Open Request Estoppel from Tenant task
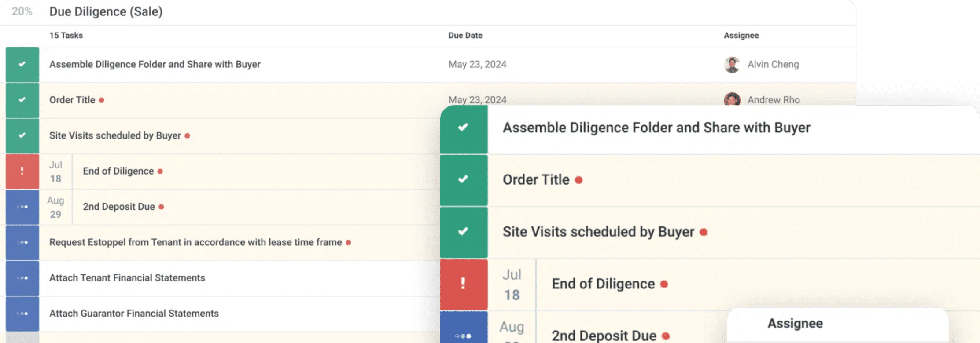Screen dimensions: 980x343 [195, 243]
